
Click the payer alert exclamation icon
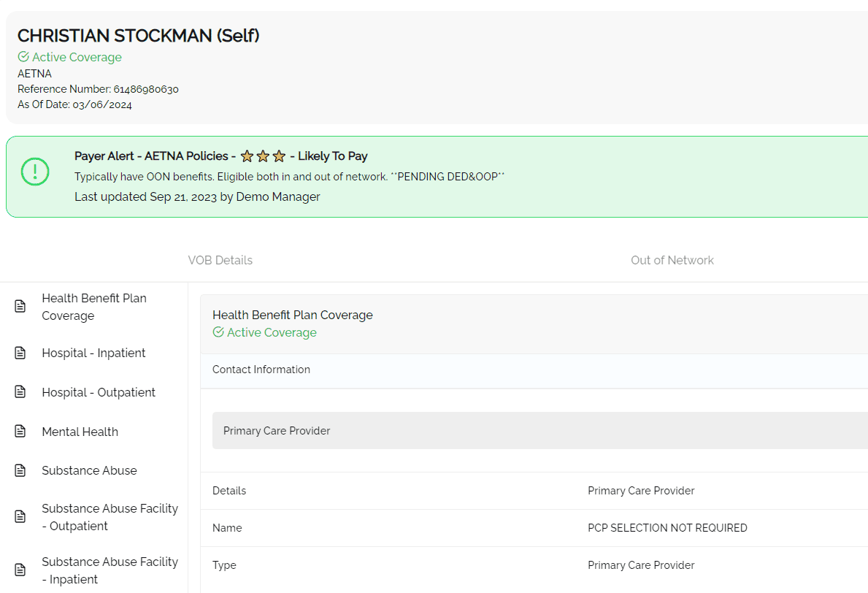35,172
